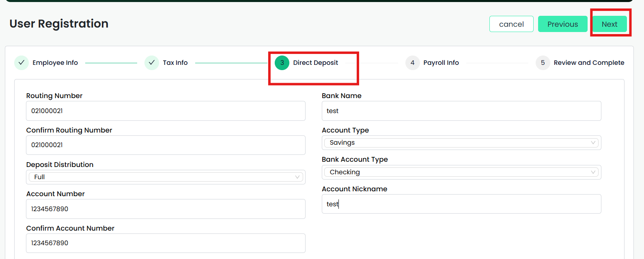Focus the Confirm Routing Number field
Screen dimensions: 644x259
[166, 145]
